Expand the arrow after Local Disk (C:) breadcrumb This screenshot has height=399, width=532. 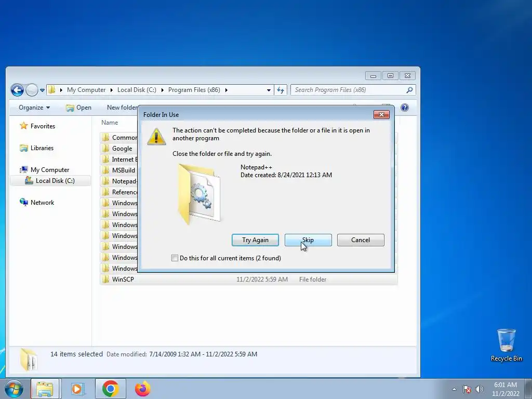(x=162, y=90)
